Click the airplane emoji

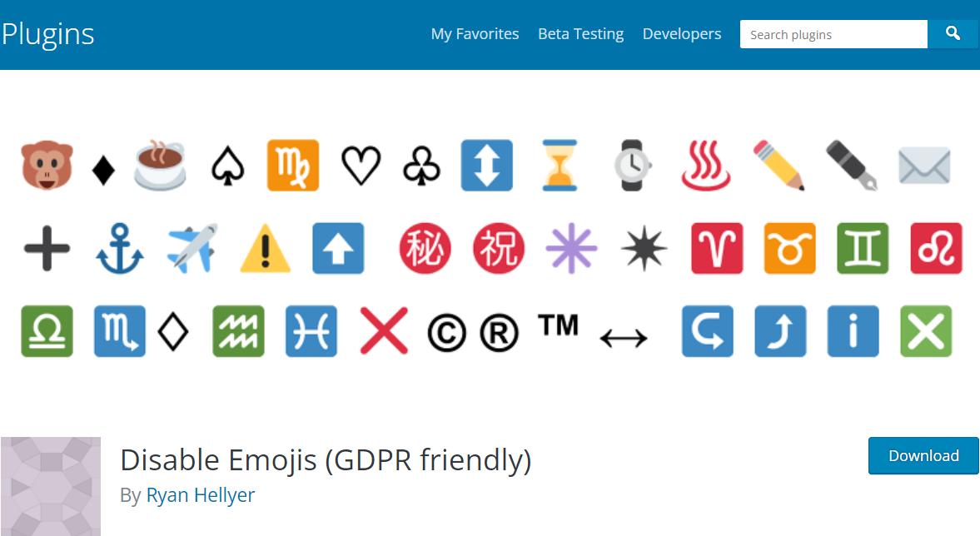pos(192,248)
